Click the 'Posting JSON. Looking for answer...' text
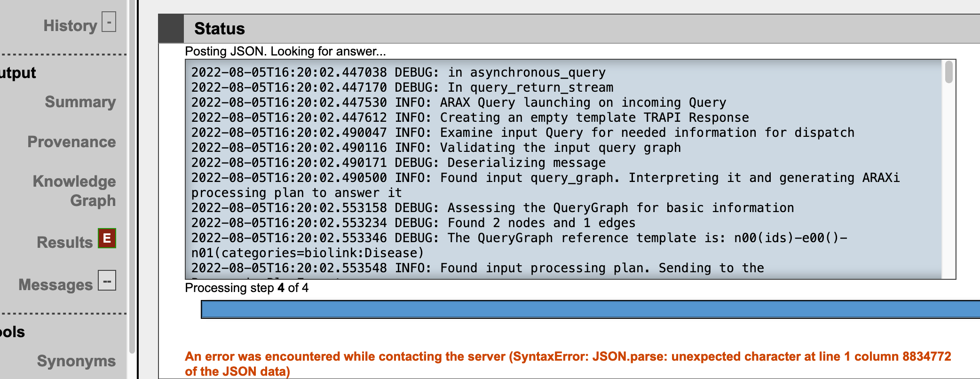The image size is (980, 379). pyautogui.click(x=285, y=51)
